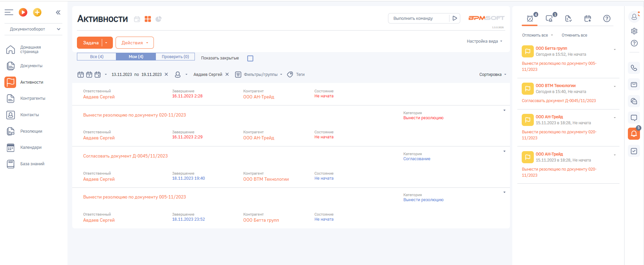Viewport: 644px width, 265px height.
Task: Click the Выполнить команду input field
Action: pyautogui.click(x=419, y=18)
